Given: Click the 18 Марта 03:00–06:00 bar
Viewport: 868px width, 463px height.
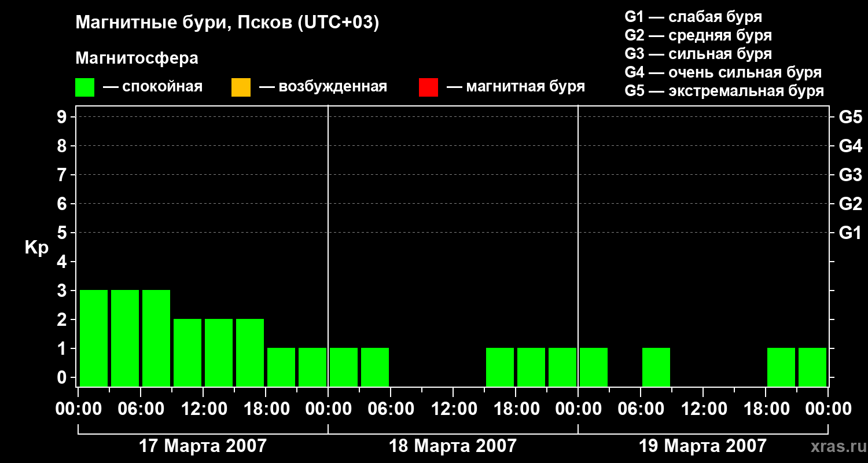Looking at the screenshot, I should pyautogui.click(x=375, y=367).
